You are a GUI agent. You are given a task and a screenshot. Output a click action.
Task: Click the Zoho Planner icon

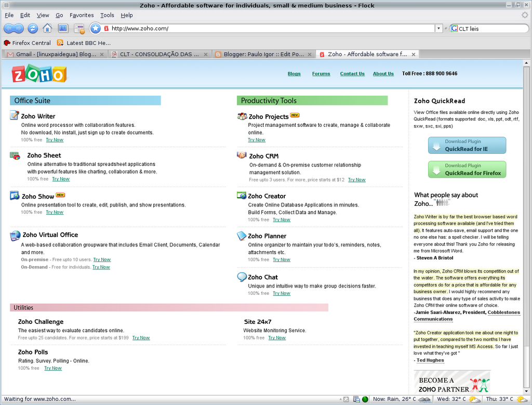241,236
